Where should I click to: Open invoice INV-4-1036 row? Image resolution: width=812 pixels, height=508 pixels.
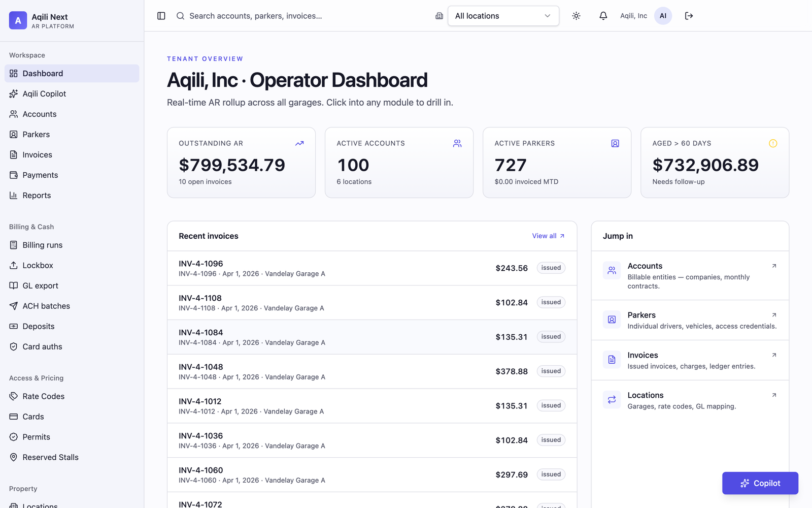[372, 440]
